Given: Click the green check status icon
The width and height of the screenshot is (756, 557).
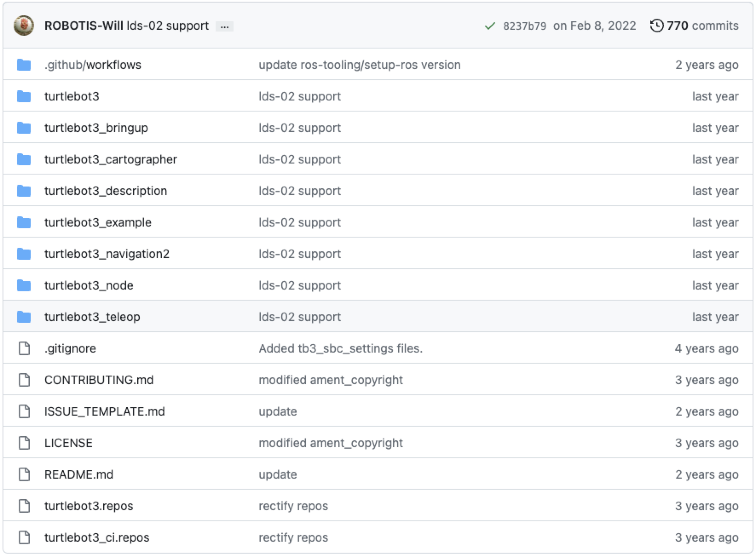Looking at the screenshot, I should click(x=490, y=26).
